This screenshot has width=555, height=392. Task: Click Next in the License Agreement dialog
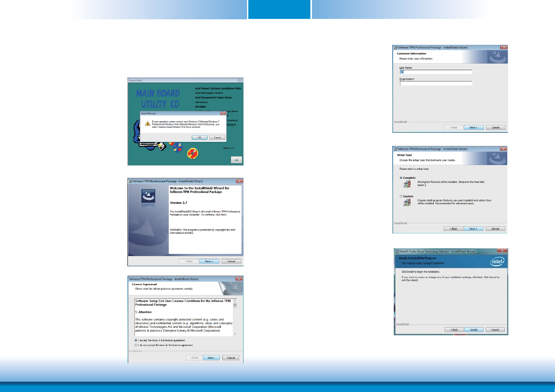pos(211,358)
